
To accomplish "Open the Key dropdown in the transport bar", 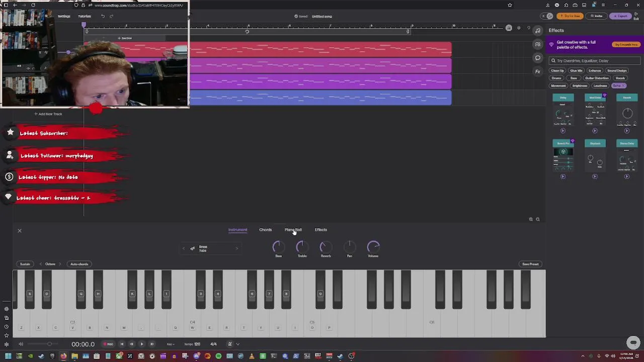I will 170,344.
